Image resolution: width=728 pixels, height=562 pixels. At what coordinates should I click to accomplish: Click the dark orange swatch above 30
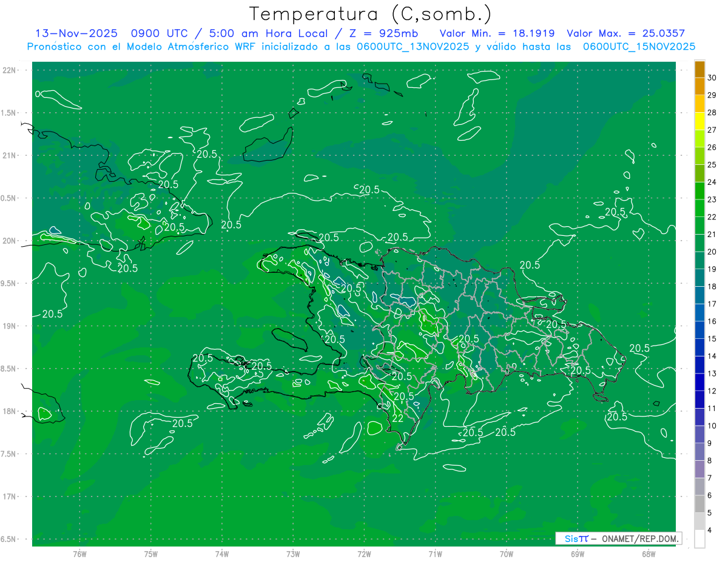coord(699,69)
